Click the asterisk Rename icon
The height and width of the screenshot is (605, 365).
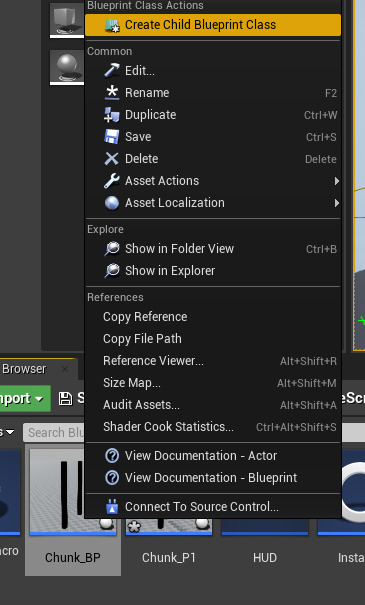point(112,93)
